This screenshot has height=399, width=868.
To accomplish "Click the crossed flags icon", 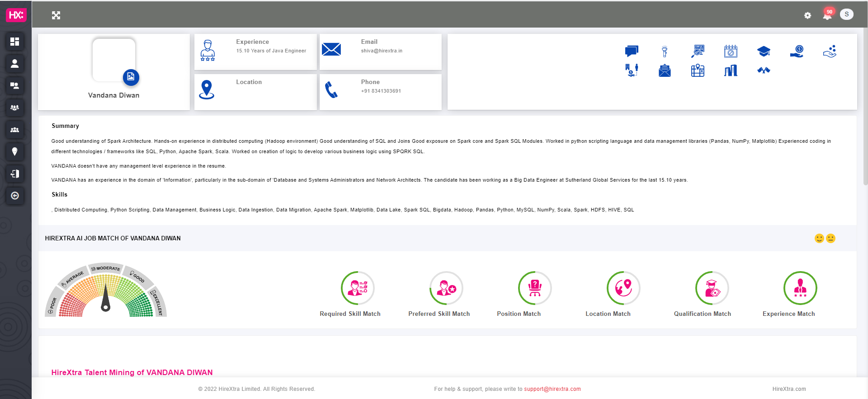I will (764, 70).
